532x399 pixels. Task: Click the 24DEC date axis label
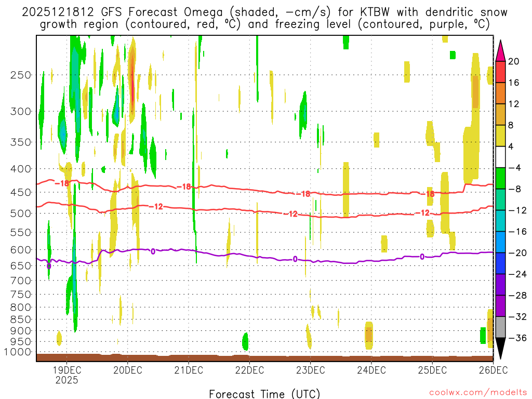pos(371,370)
